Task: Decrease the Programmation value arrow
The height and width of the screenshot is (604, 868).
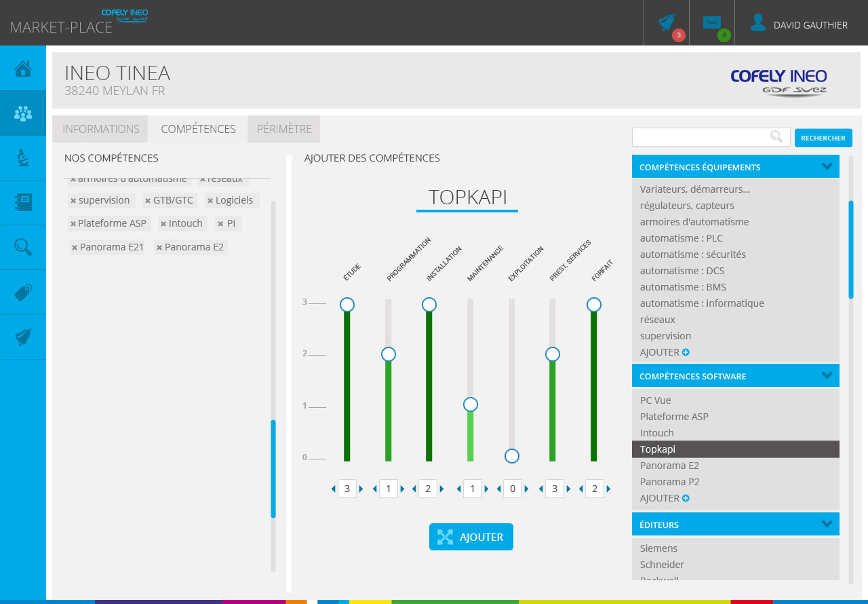Action: coord(375,489)
